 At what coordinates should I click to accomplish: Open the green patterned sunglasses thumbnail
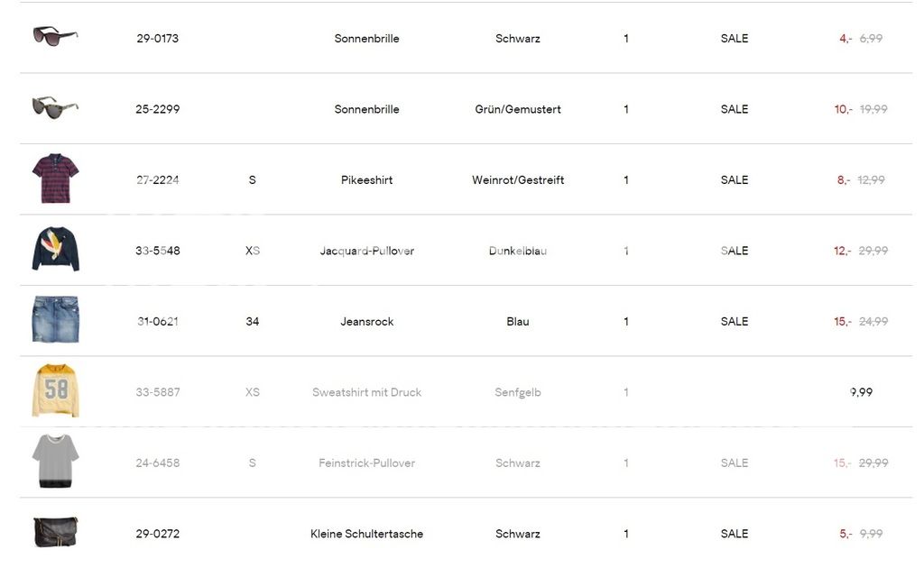pos(55,107)
